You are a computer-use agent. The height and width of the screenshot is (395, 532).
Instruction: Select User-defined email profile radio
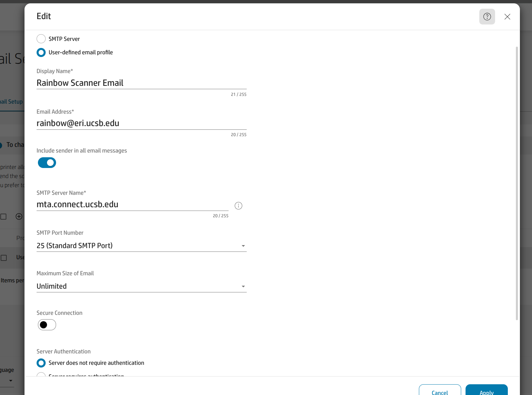click(41, 52)
